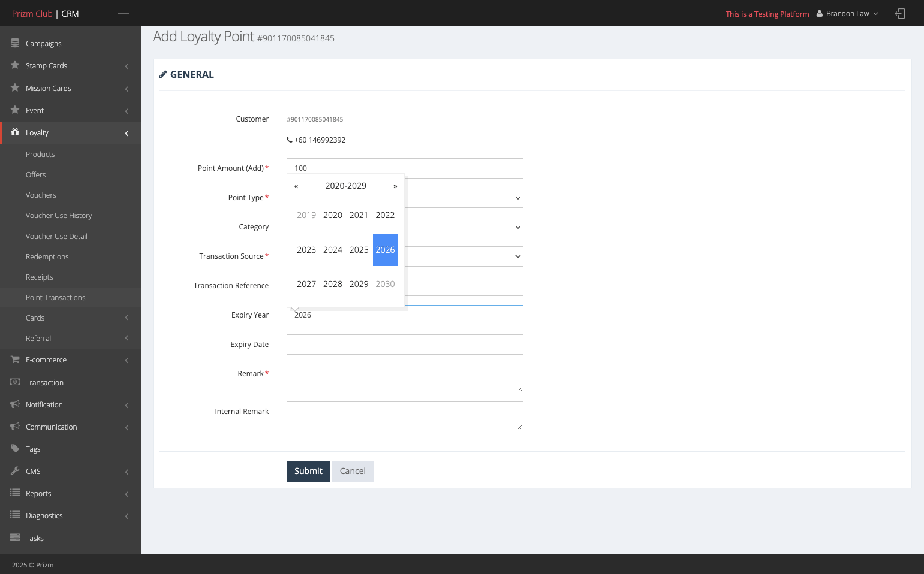Open the Brandon Law user menu
Image resolution: width=924 pixels, height=574 pixels.
(x=847, y=13)
